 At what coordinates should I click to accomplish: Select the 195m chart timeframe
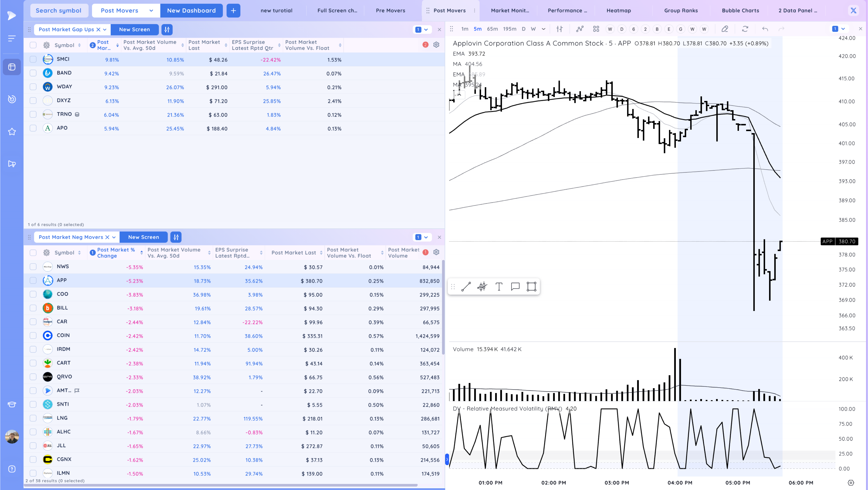click(x=510, y=29)
